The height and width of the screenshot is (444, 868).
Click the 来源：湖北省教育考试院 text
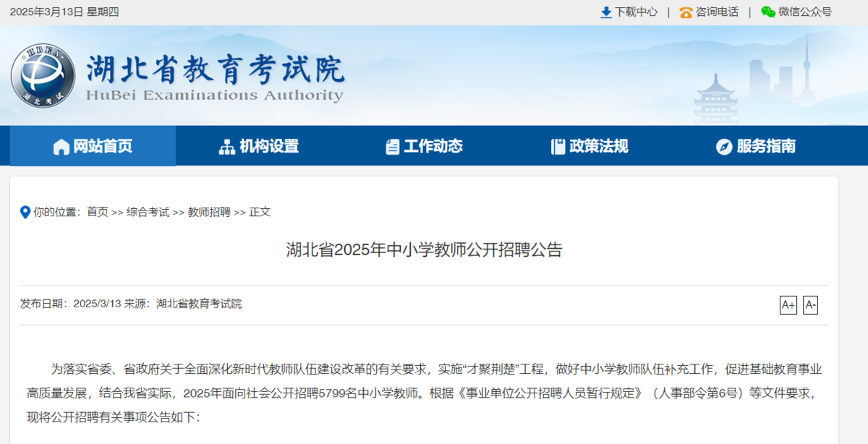183,304
